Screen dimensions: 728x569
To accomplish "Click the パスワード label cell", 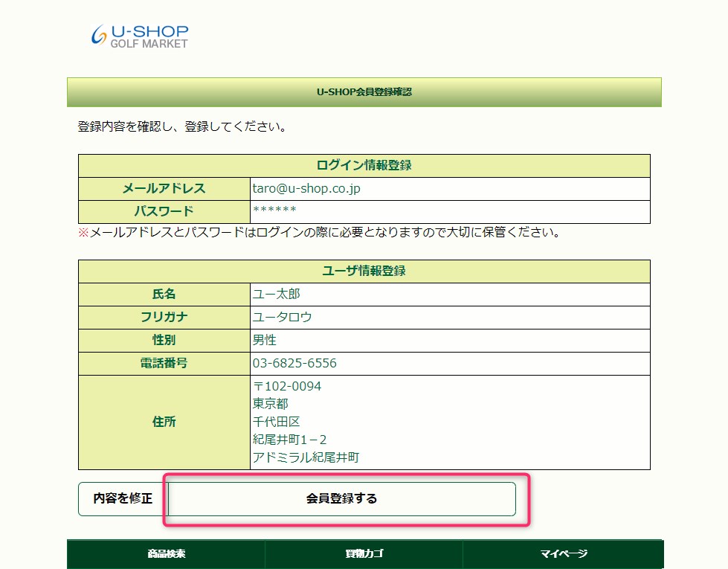I will [x=164, y=212].
